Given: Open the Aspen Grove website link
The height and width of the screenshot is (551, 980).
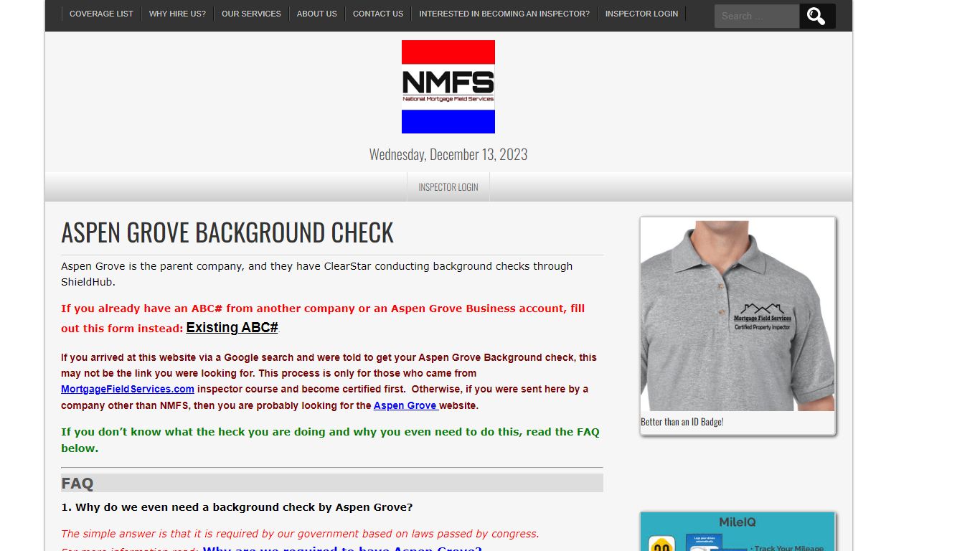Looking at the screenshot, I should tap(405, 405).
